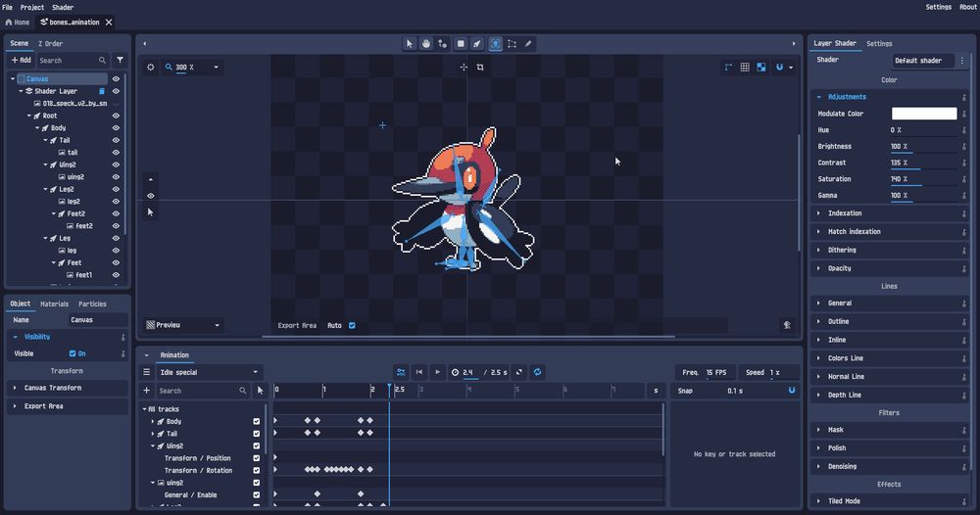Toggle the highlighted selection outline tool

[x=495, y=44]
